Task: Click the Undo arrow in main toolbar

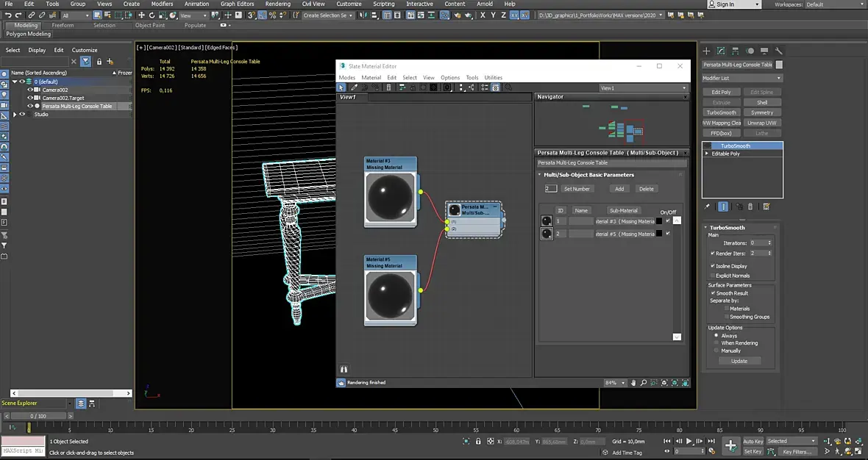Action: pos(7,15)
